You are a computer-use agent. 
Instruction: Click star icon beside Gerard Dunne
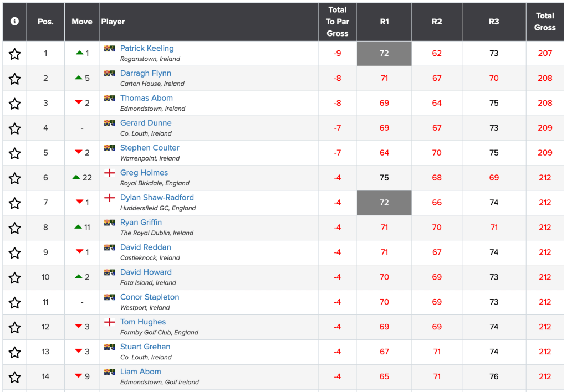14,128
